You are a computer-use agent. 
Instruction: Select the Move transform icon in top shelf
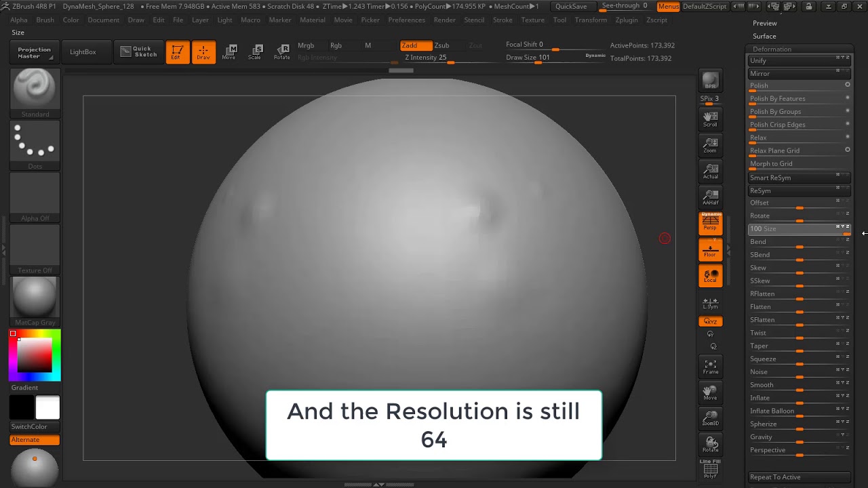click(229, 52)
